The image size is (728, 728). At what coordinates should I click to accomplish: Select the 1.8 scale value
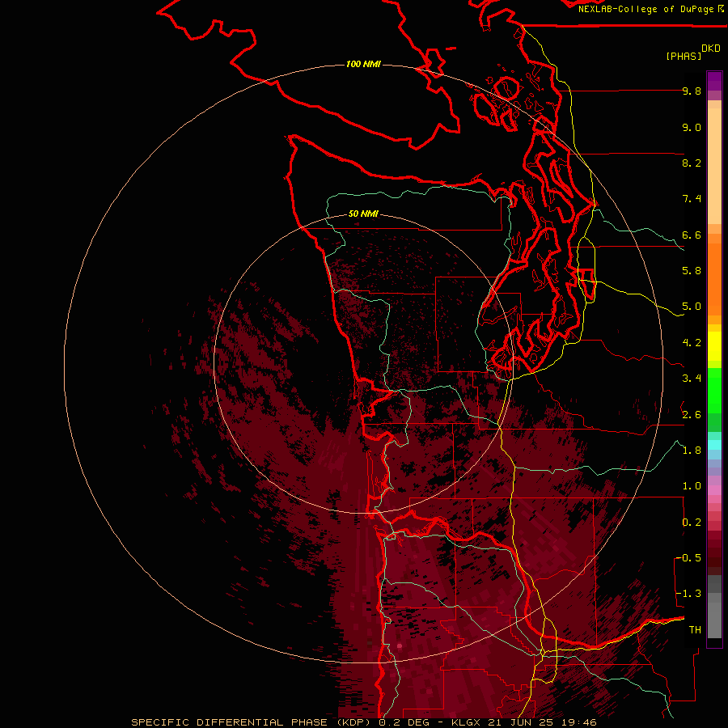(x=692, y=451)
